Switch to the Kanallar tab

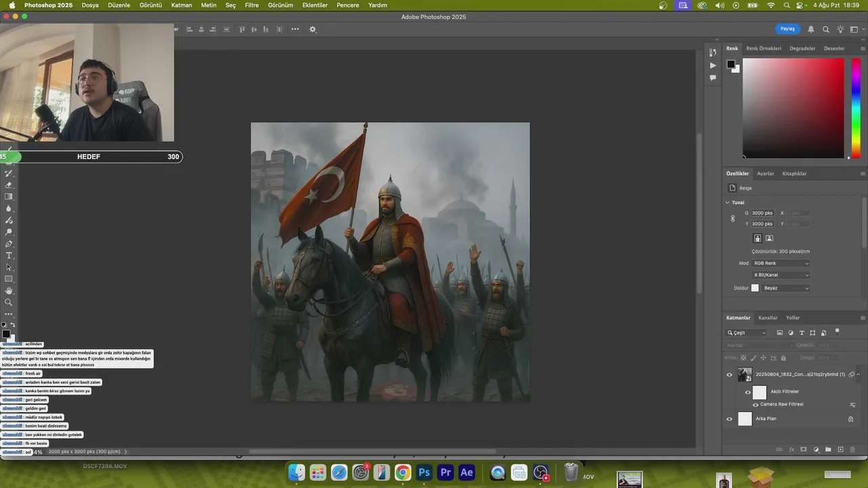coord(768,318)
